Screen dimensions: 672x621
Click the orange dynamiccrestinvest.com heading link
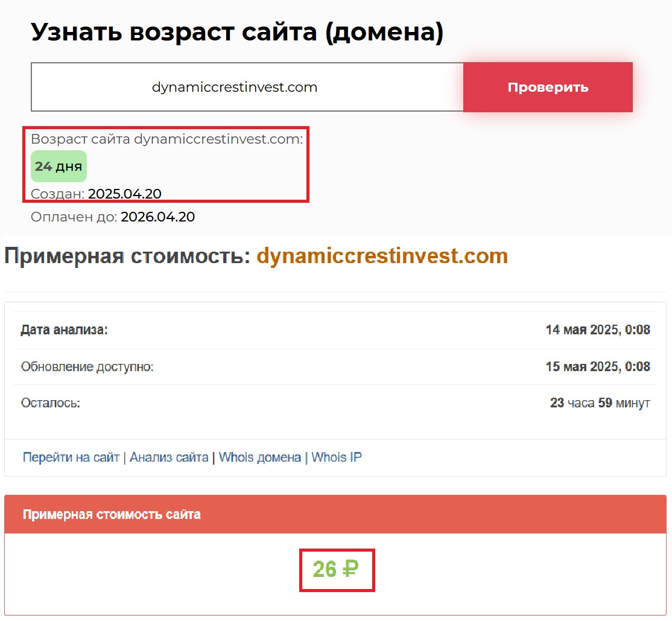382,256
